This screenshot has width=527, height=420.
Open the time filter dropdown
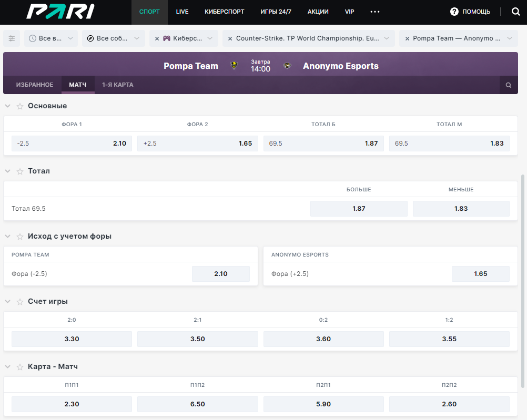[x=51, y=38]
